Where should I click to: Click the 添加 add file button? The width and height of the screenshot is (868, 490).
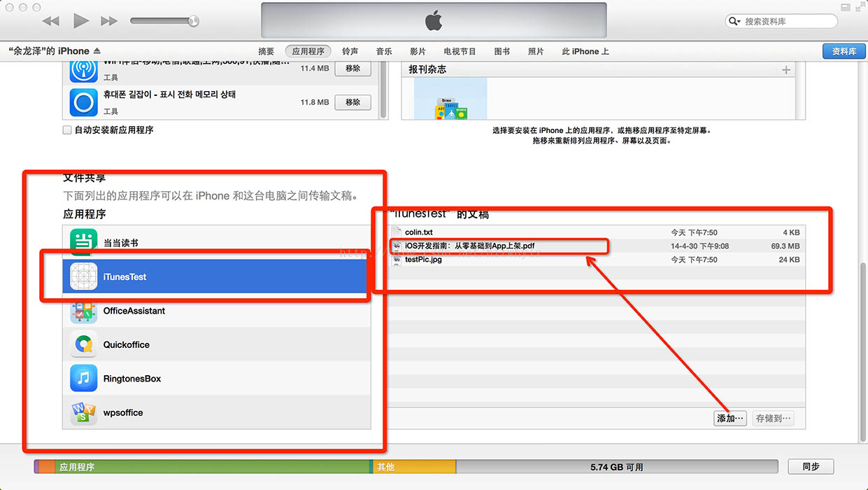pyautogui.click(x=730, y=419)
